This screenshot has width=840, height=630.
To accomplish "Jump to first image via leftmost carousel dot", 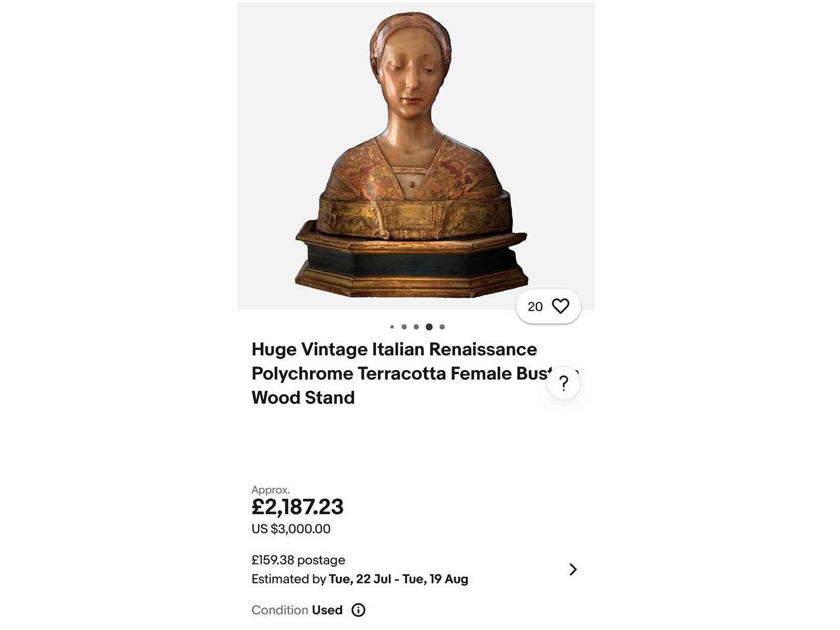I will (392, 327).
